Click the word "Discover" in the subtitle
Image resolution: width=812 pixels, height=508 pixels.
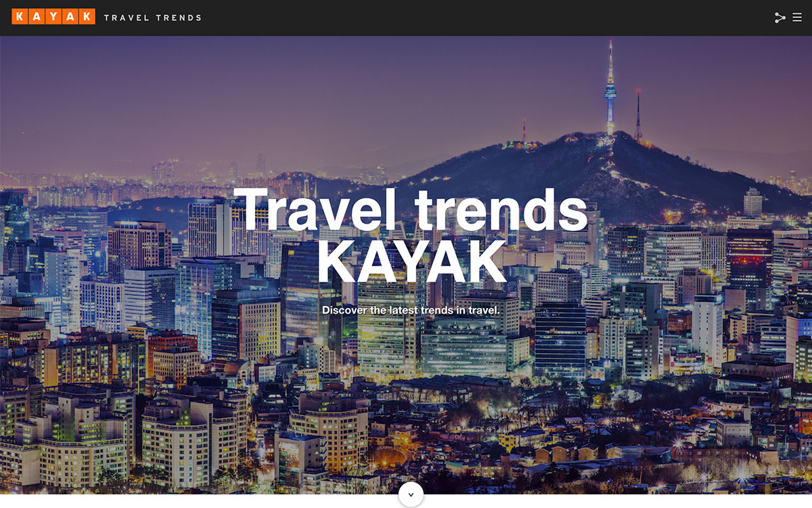point(344,310)
